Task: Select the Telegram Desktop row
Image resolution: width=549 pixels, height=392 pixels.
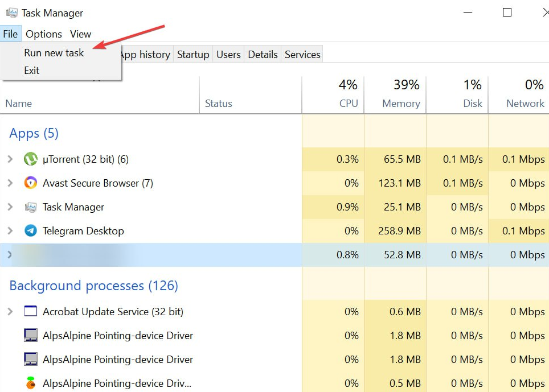Action: 274,231
